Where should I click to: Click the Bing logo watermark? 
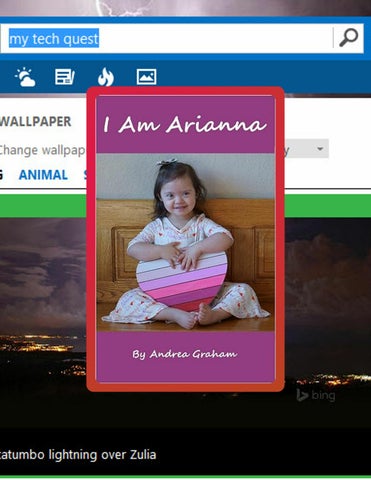pyautogui.click(x=316, y=395)
